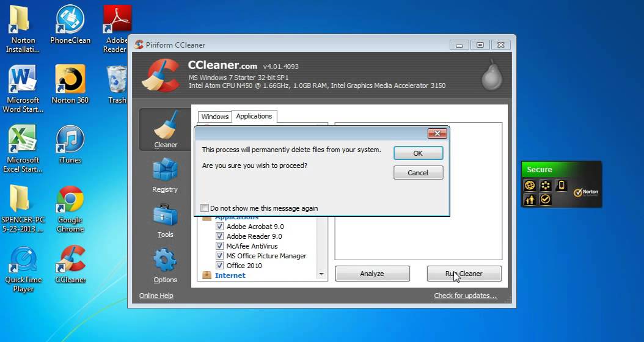This screenshot has width=644, height=342.
Task: Click the Norton family figures icon
Action: [530, 200]
